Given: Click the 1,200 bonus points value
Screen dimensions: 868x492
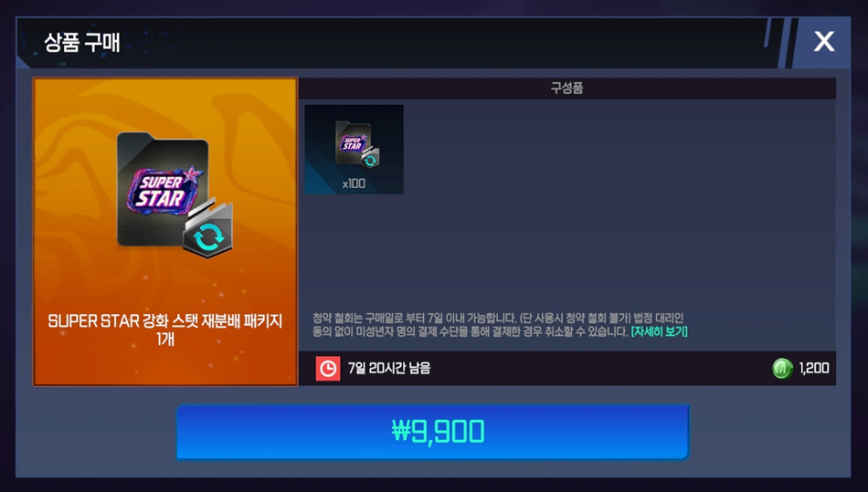Looking at the screenshot, I should point(814,368).
